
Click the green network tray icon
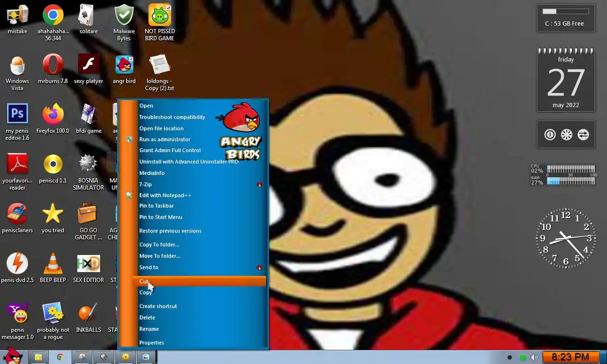[523, 357]
